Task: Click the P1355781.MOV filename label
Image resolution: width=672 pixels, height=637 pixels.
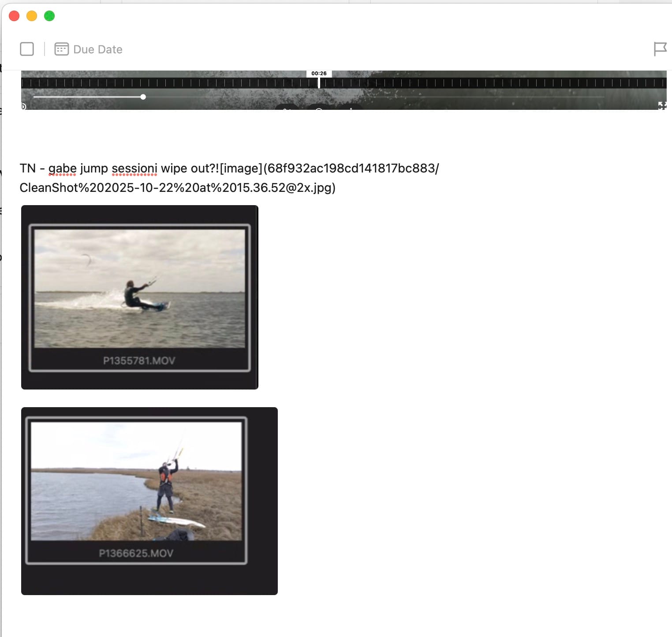Action: tap(139, 361)
